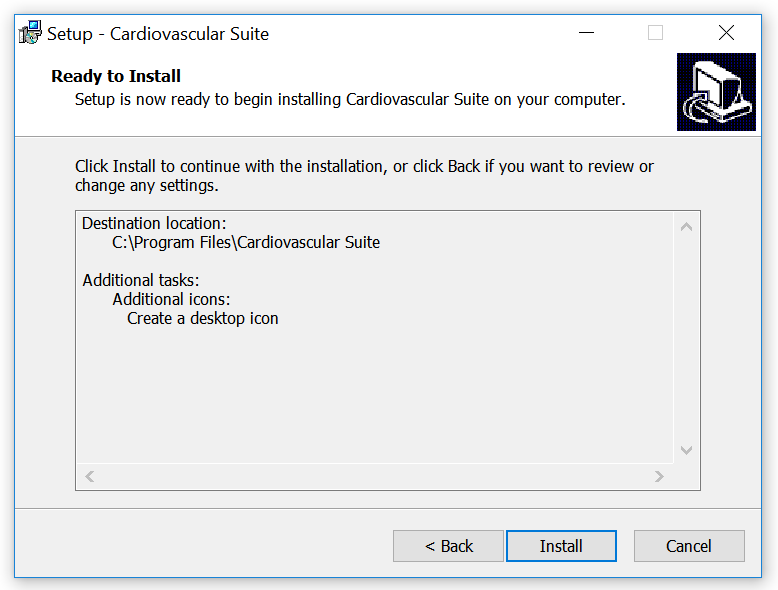Click the "Destination location:" line
Viewport: 778px width, 590px height.
tap(154, 223)
